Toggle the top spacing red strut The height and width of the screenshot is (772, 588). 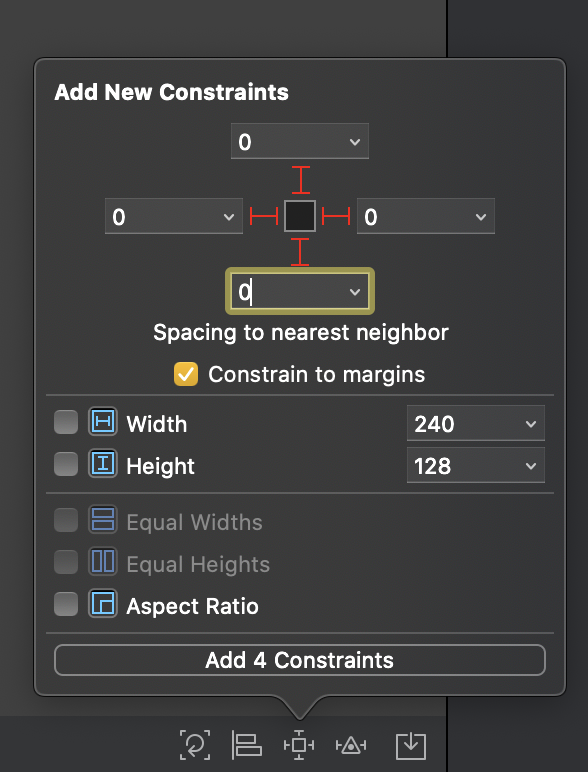300,180
